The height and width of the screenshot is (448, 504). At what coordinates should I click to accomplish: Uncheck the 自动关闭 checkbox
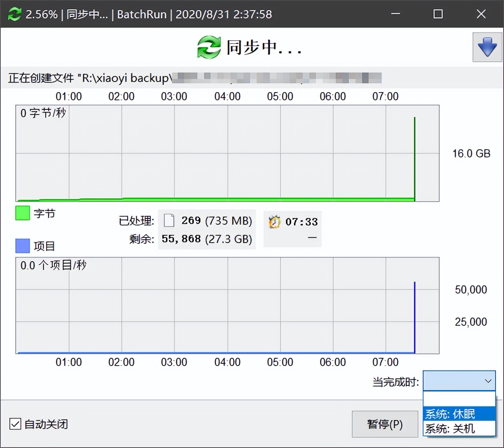tap(15, 424)
